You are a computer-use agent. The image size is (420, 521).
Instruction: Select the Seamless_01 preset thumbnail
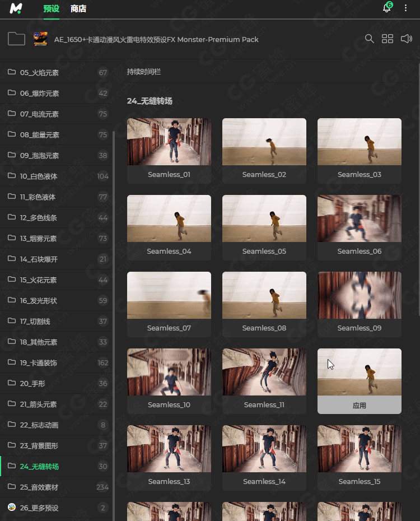point(169,142)
